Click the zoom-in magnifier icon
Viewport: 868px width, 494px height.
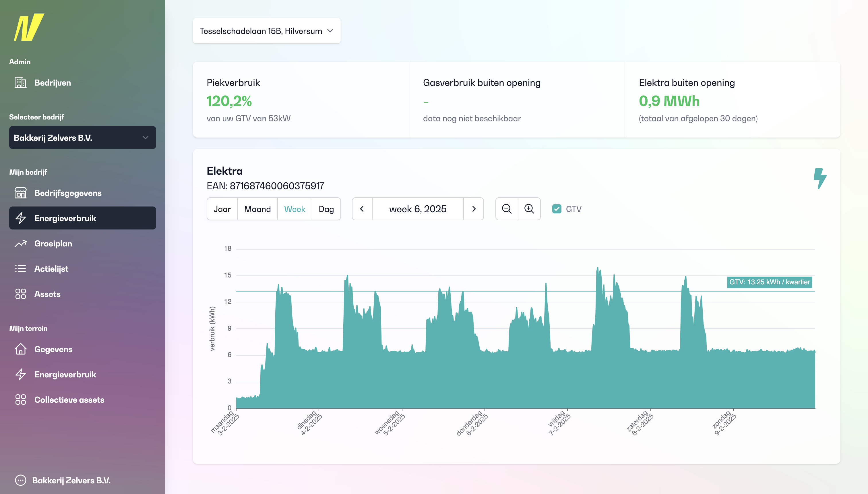click(529, 209)
